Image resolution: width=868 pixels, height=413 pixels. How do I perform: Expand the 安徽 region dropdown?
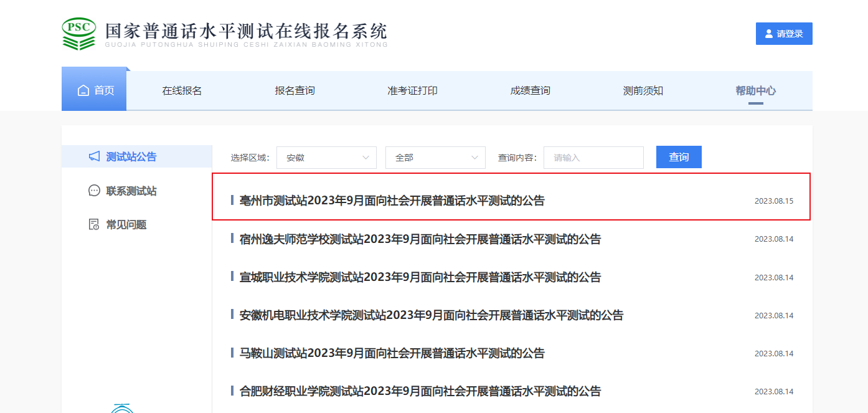click(x=326, y=158)
